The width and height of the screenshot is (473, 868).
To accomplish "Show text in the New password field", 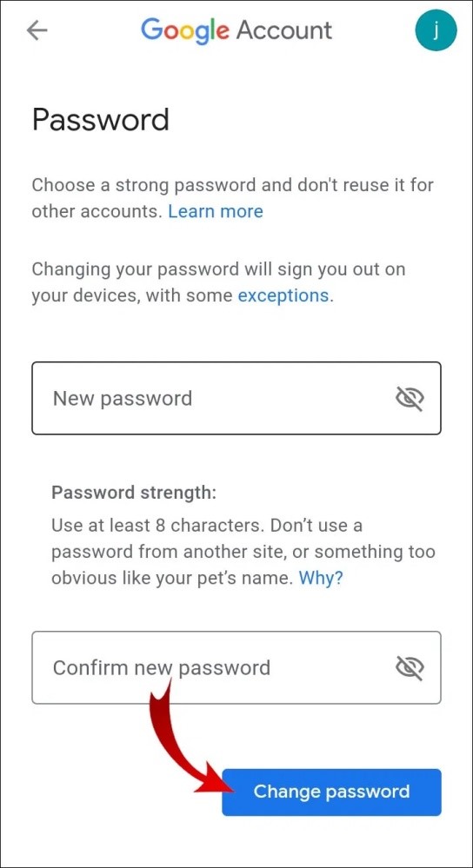I will pyautogui.click(x=410, y=398).
